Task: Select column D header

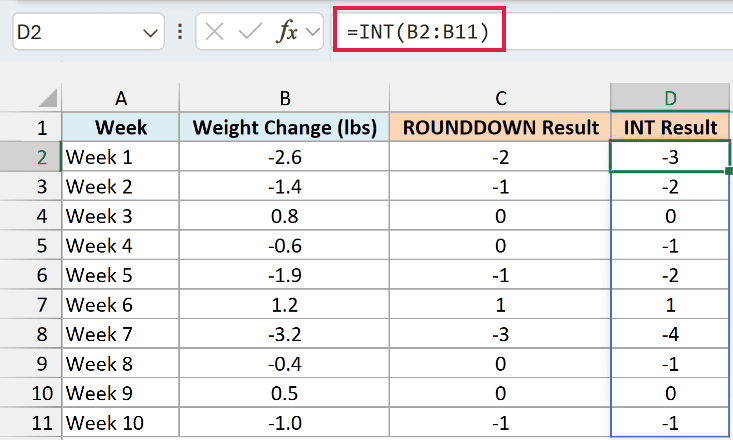Action: pyautogui.click(x=670, y=98)
